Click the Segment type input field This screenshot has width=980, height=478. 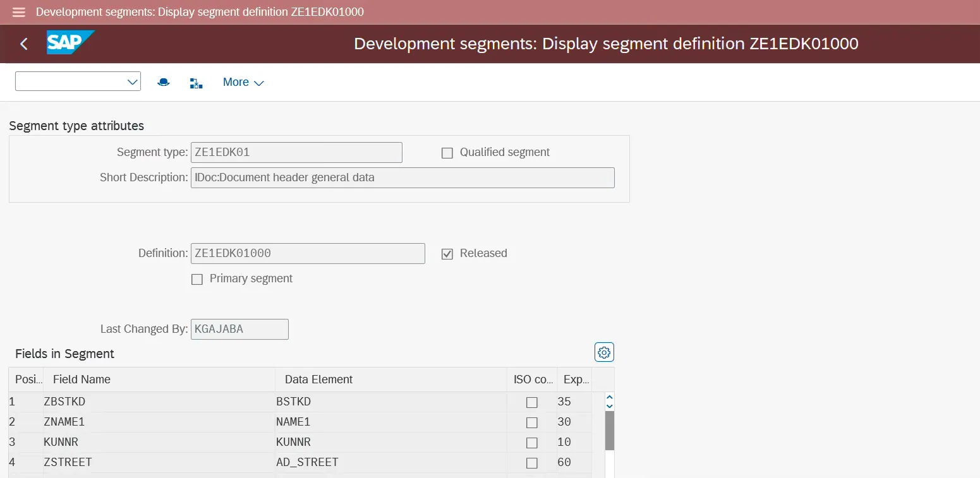pos(296,152)
